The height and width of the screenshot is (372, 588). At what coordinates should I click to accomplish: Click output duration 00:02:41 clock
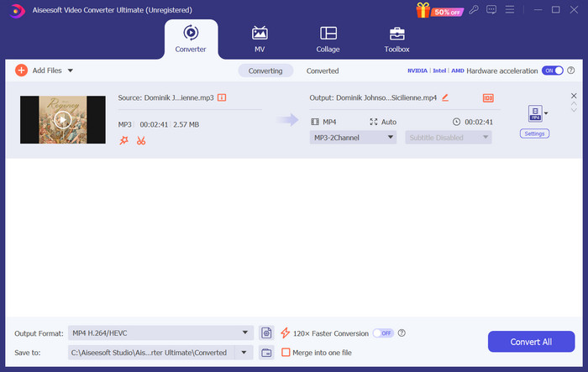pos(473,122)
